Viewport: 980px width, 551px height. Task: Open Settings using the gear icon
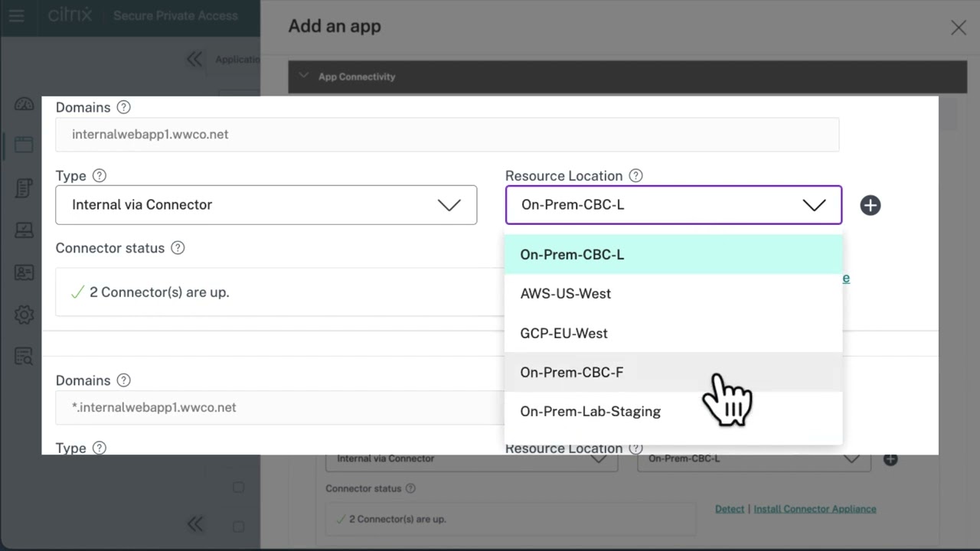click(24, 315)
